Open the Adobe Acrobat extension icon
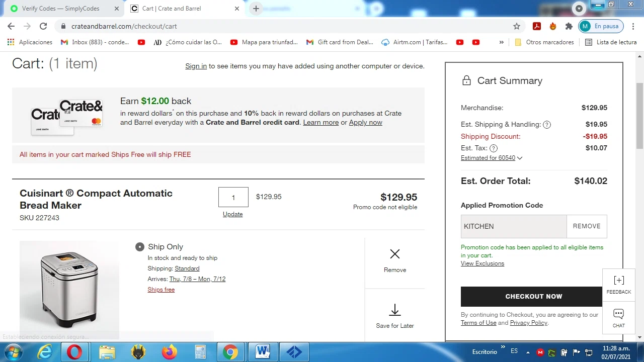 coord(537,26)
